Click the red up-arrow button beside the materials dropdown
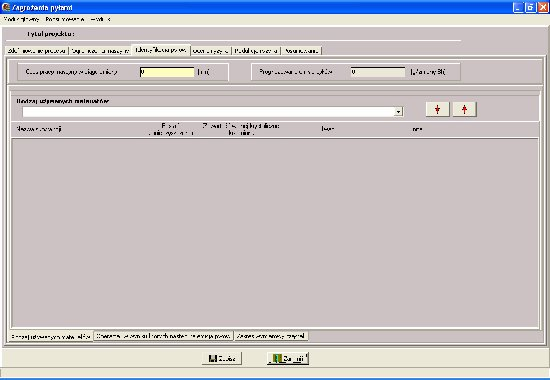Viewport: 550px width, 380px height. (x=464, y=109)
